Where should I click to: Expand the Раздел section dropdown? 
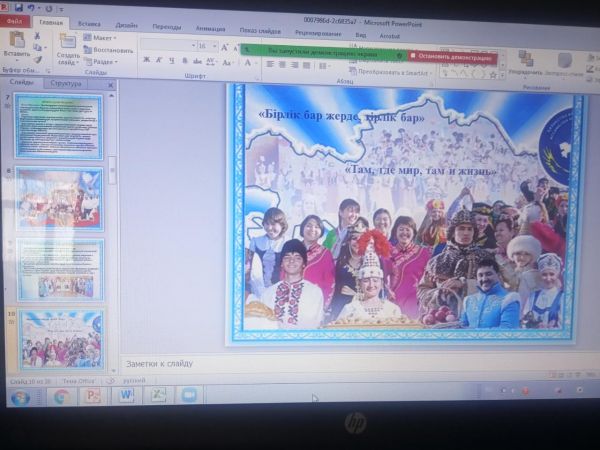pyautogui.click(x=101, y=61)
